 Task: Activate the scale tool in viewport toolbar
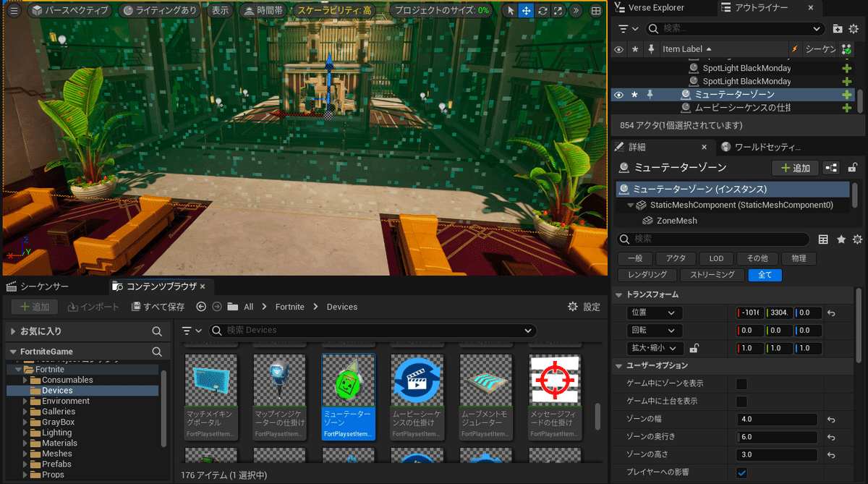(x=558, y=11)
